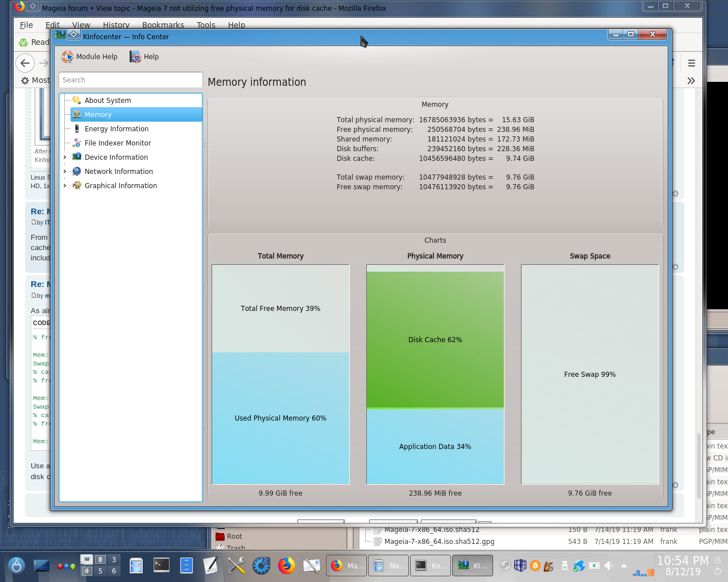Switch to virtual desktop 6
Image resolution: width=728 pixels, height=582 pixels.
coord(114,571)
